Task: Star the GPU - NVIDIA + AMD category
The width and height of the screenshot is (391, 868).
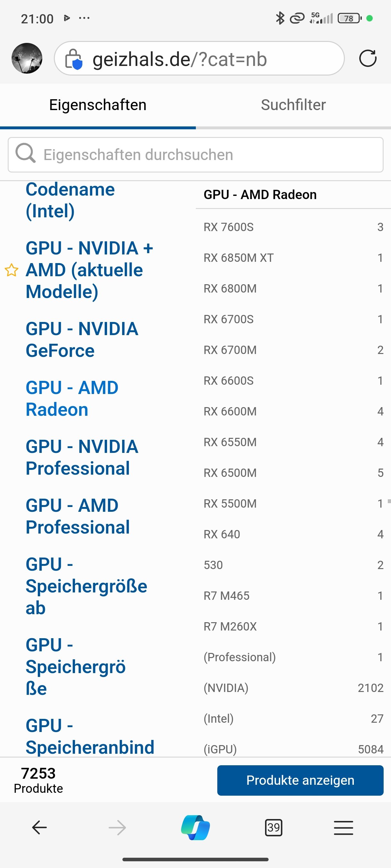Action: click(12, 269)
